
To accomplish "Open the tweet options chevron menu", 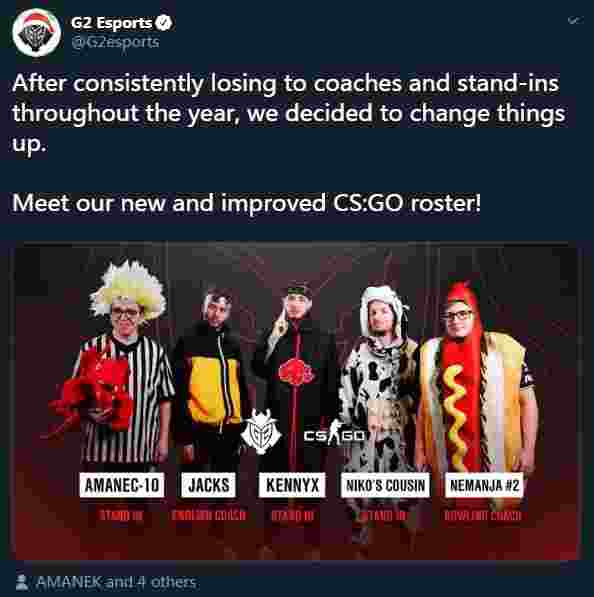I will 575,20.
